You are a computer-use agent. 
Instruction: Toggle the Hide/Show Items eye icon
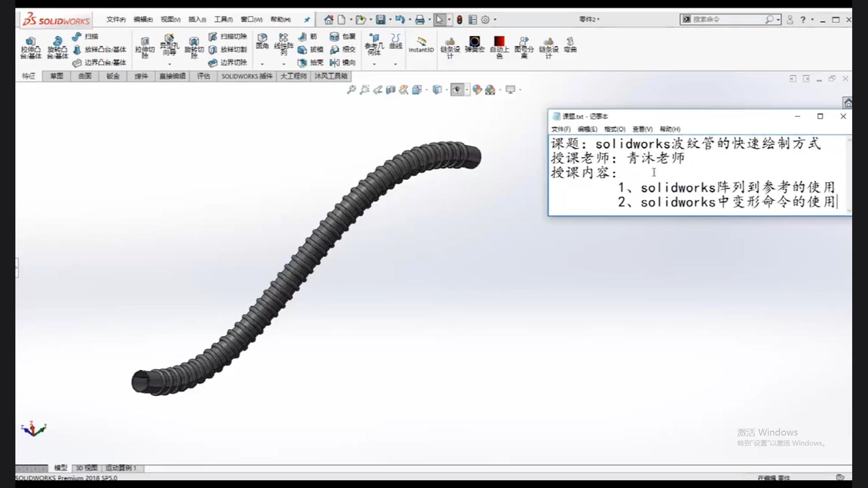pos(457,89)
